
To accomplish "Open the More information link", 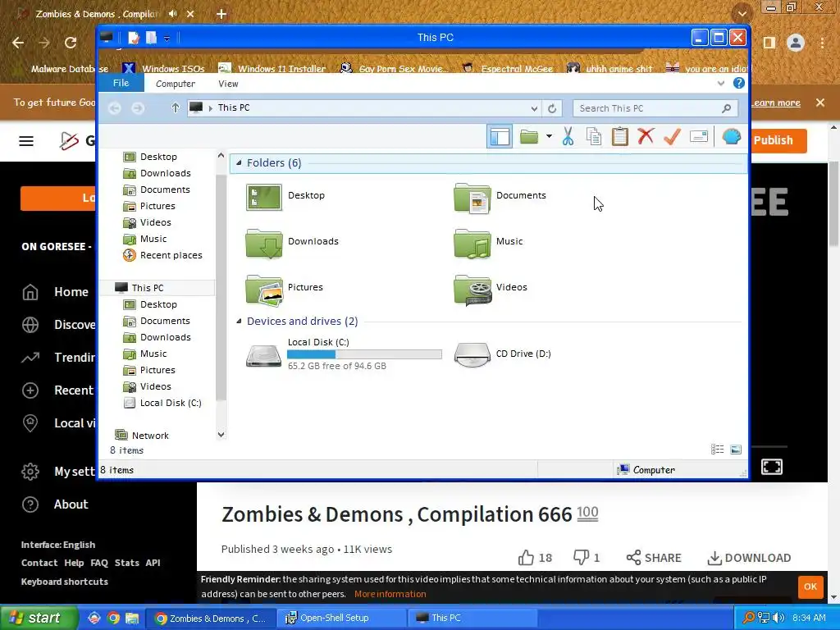I will coord(390,594).
